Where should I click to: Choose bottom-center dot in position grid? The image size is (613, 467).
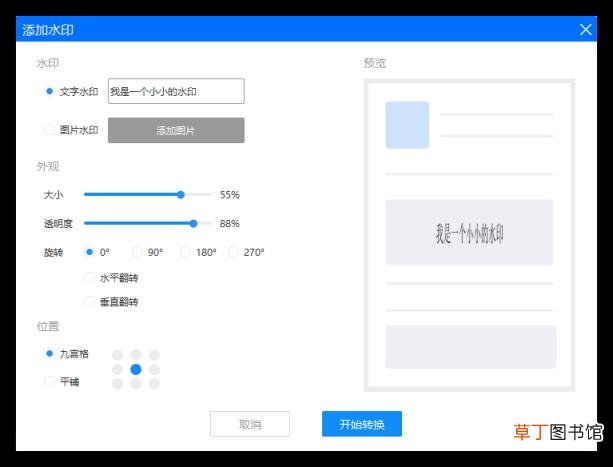[x=136, y=384]
